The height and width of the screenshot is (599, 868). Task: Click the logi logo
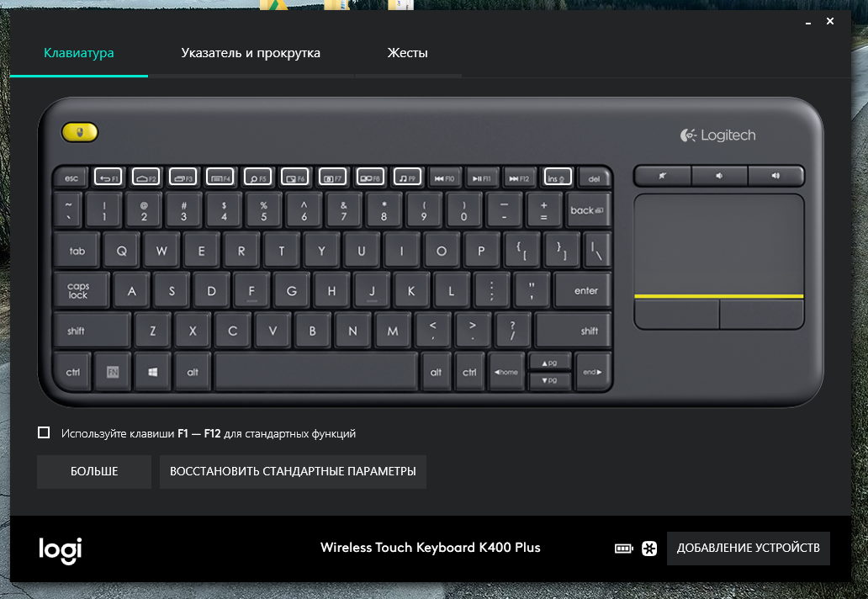click(61, 550)
